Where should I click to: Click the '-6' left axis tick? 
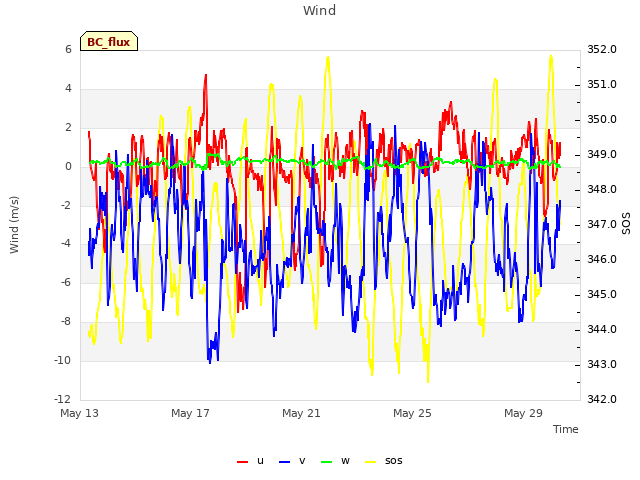tap(65, 282)
